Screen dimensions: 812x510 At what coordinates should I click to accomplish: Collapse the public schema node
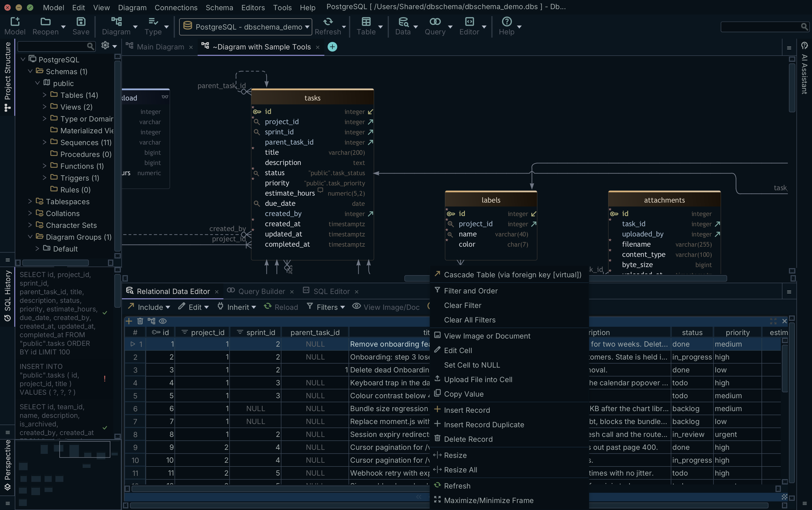click(37, 83)
